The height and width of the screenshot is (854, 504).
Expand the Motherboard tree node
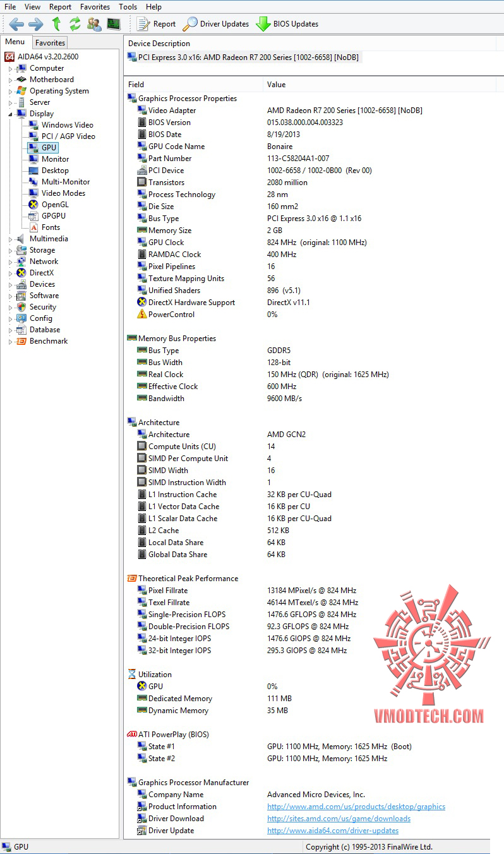click(x=10, y=80)
